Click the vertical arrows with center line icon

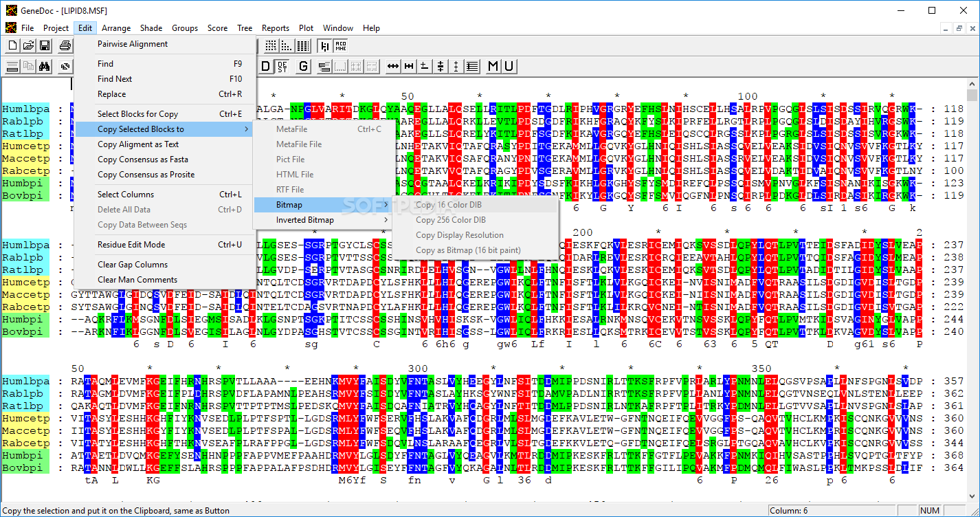[x=441, y=67]
